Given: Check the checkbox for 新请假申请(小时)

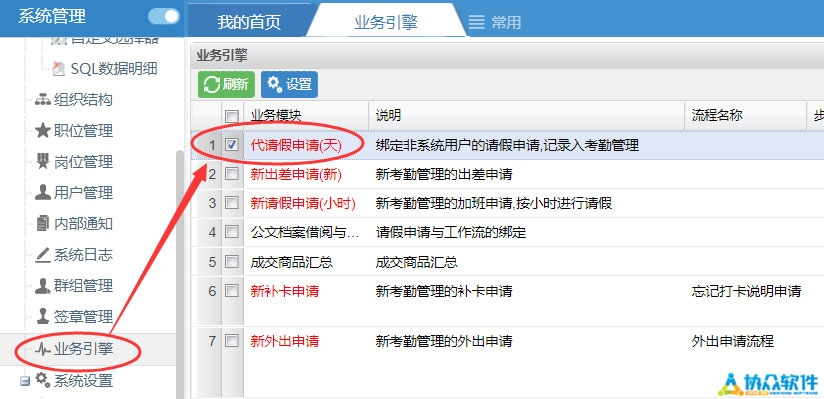Looking at the screenshot, I should (232, 203).
